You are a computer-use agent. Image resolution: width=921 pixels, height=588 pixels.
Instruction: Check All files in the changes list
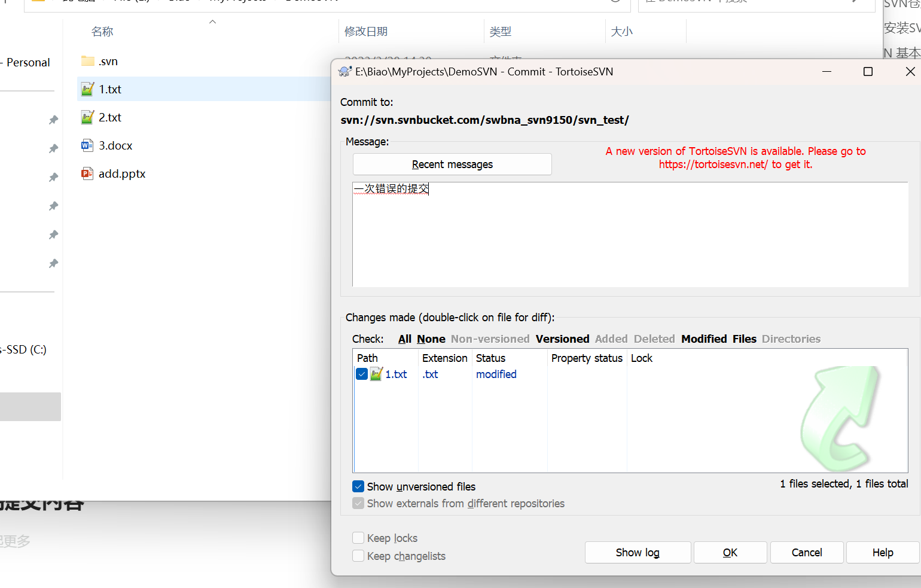click(405, 339)
